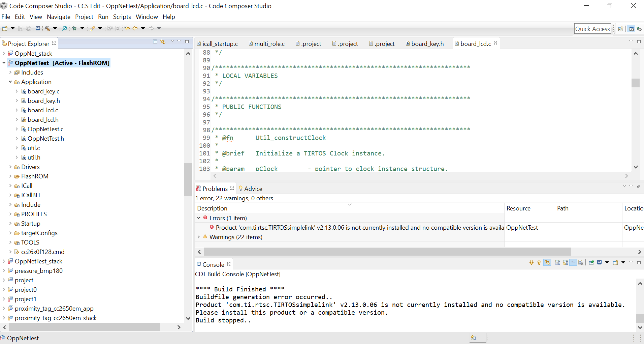Collapse the OppNetTest project node
Viewport: 644px width, 344px height.
pos(4,63)
